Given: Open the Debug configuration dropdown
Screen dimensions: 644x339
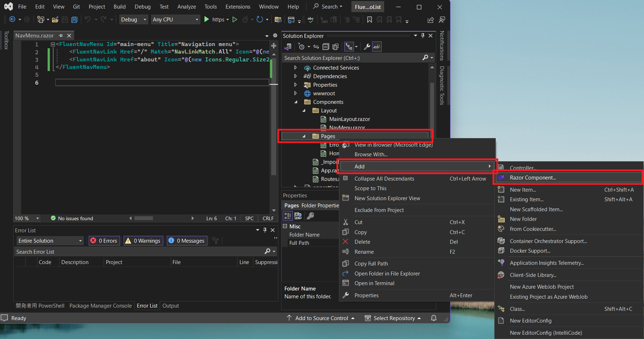Looking at the screenshot, I should (134, 20).
